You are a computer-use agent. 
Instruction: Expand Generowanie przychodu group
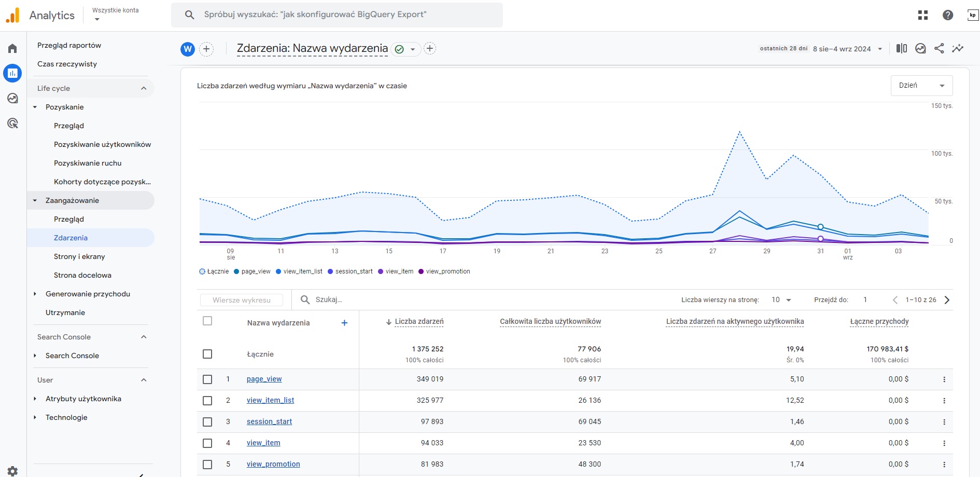(35, 294)
